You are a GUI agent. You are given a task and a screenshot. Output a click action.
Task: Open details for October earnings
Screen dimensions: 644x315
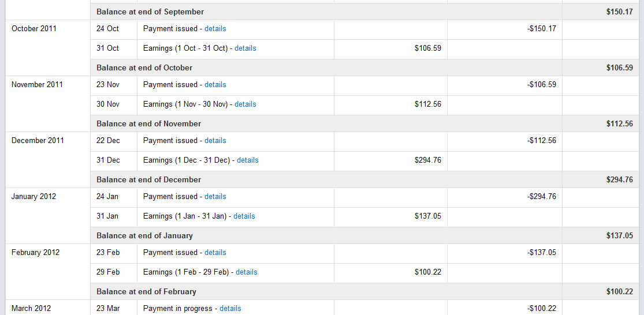(x=245, y=48)
